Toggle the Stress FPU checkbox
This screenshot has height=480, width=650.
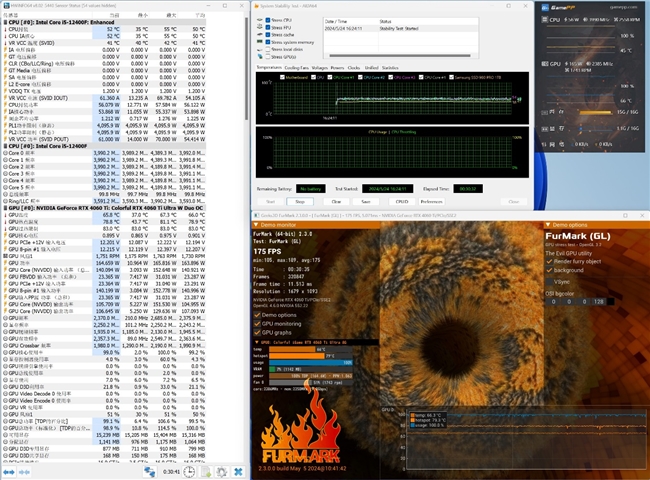(268, 27)
